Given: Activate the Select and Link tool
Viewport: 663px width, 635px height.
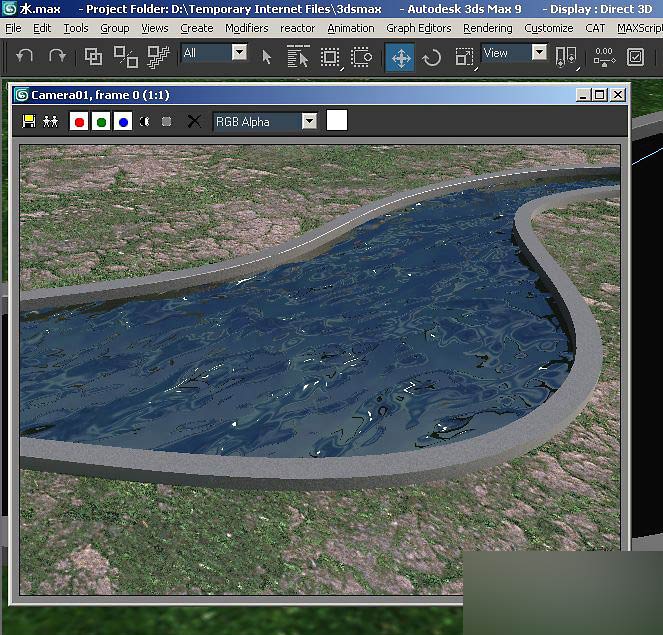Looking at the screenshot, I should point(93,57).
